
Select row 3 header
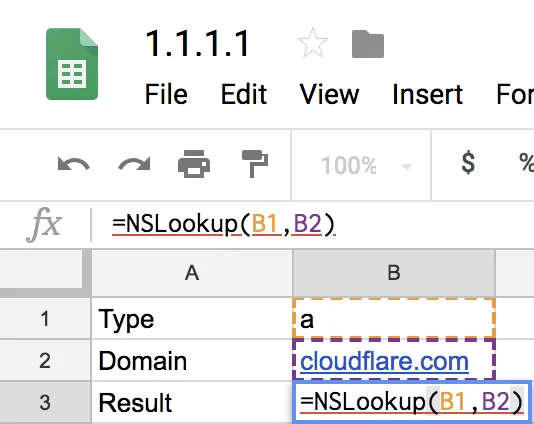pos(45,403)
